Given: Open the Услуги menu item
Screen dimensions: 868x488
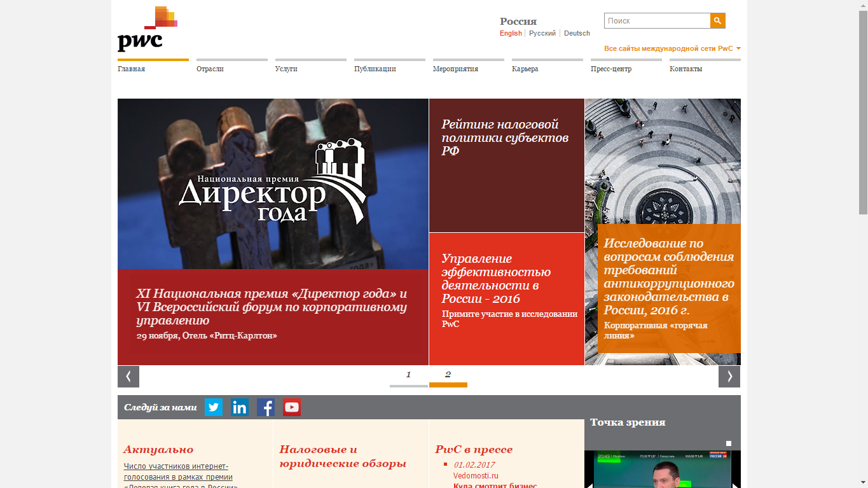Looking at the screenshot, I should coord(286,69).
